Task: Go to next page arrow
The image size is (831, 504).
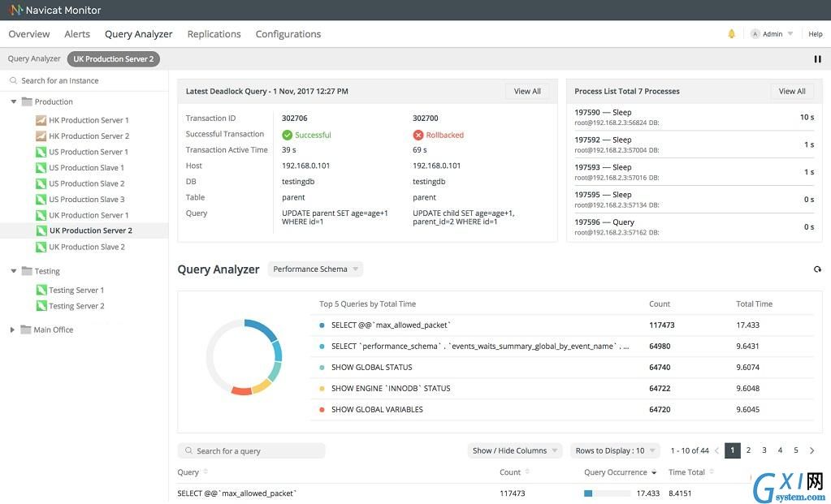Action: (x=812, y=450)
